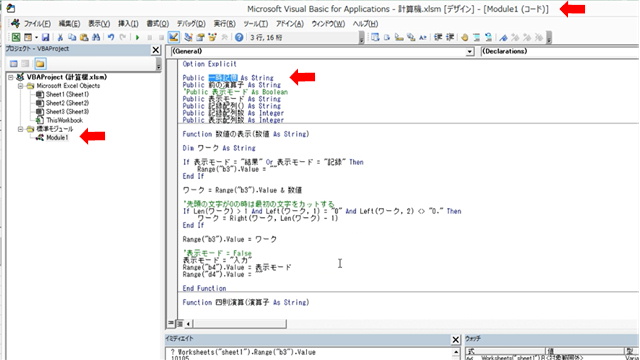Image resolution: width=640 pixels, height=360 pixels.
Task: Close the イミディエイト window
Action: coord(456,339)
